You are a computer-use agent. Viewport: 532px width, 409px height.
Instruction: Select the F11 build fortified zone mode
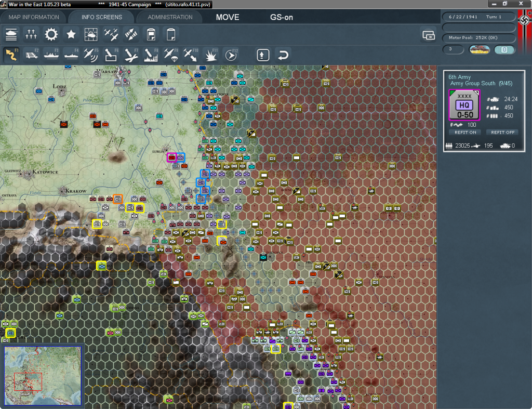click(x=211, y=55)
